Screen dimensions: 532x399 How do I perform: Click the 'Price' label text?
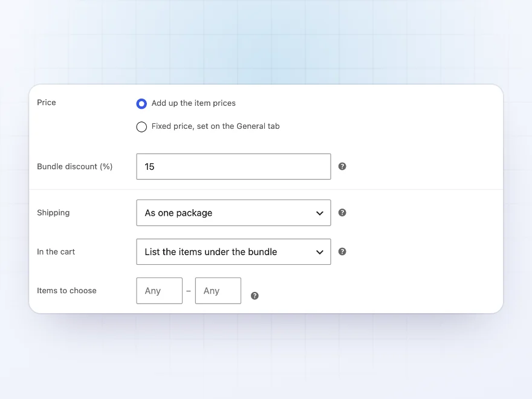pyautogui.click(x=47, y=102)
